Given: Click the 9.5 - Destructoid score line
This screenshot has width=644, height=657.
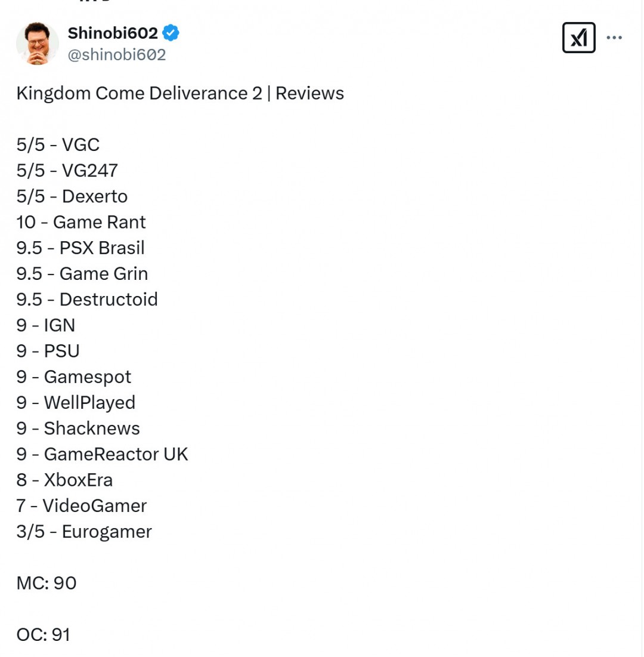Looking at the screenshot, I should click(87, 299).
